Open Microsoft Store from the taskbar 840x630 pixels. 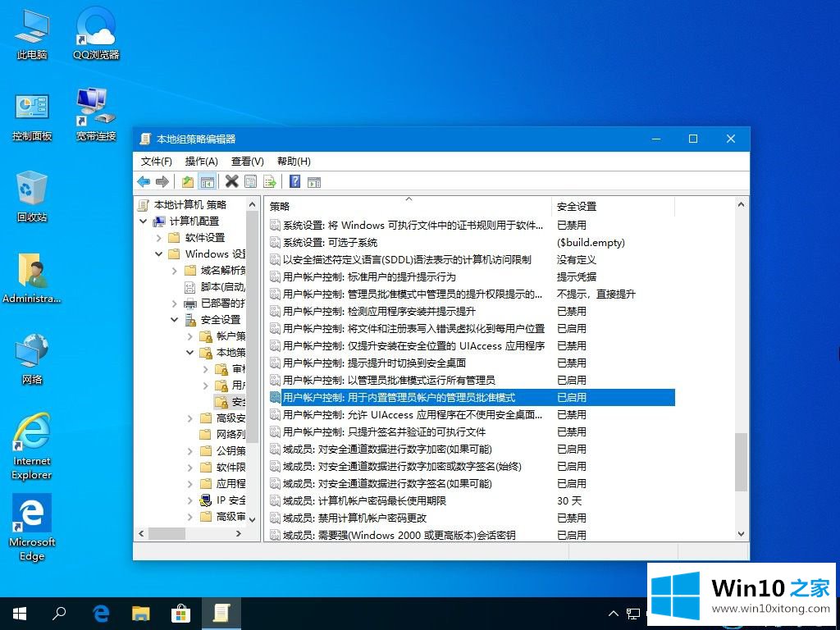coord(180,614)
